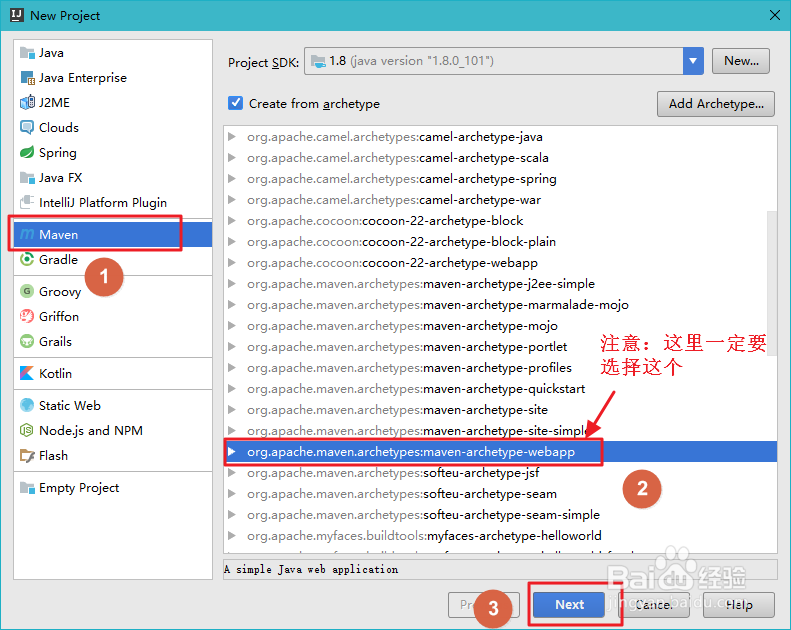Open the Project SDK dropdown arrow
The height and width of the screenshot is (630, 791).
pos(693,61)
